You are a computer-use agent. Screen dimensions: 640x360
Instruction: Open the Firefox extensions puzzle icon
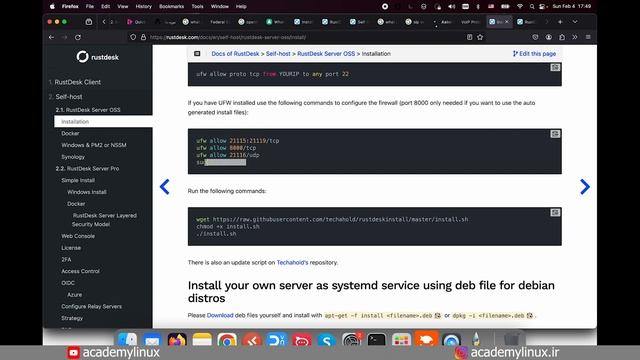click(x=562, y=37)
